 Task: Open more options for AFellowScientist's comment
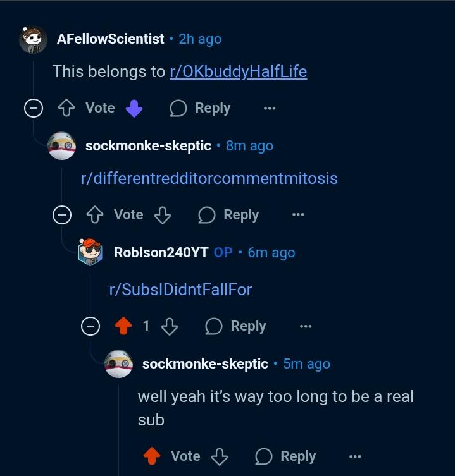pos(270,108)
